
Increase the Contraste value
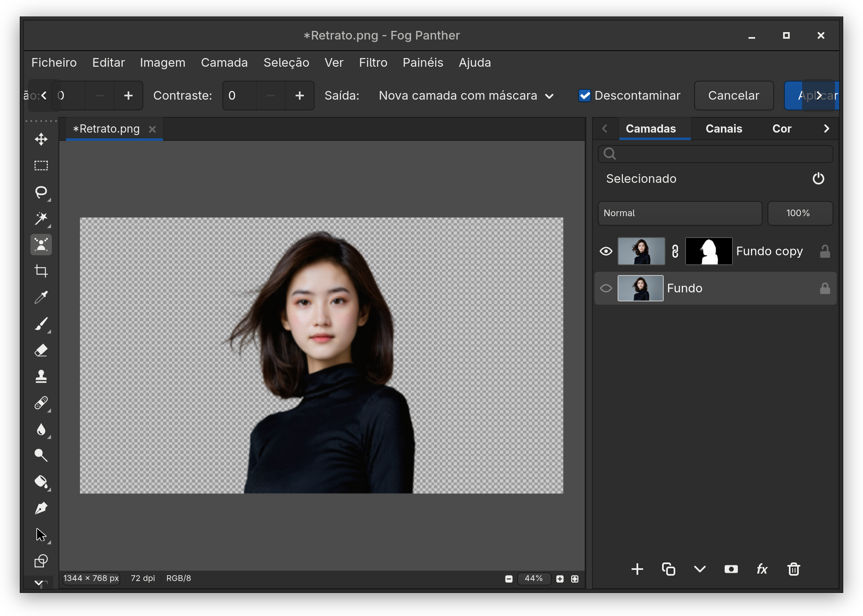300,96
